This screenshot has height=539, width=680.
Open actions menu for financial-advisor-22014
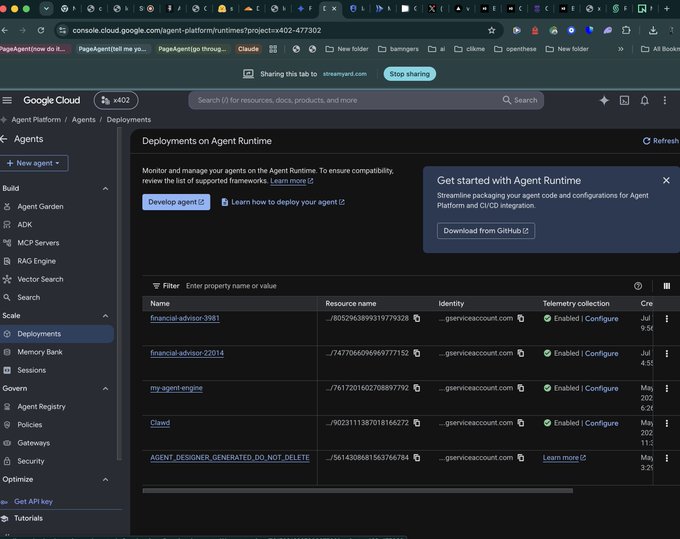click(x=667, y=353)
